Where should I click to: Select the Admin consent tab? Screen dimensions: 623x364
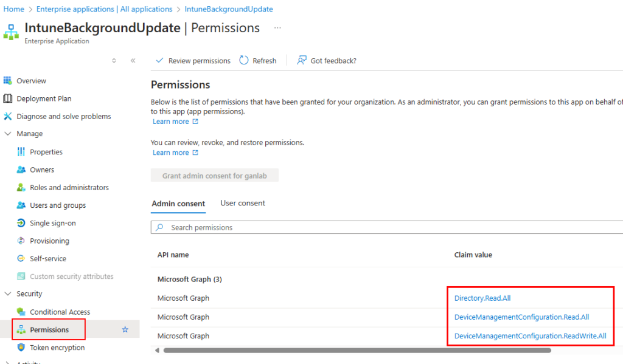pos(178,204)
